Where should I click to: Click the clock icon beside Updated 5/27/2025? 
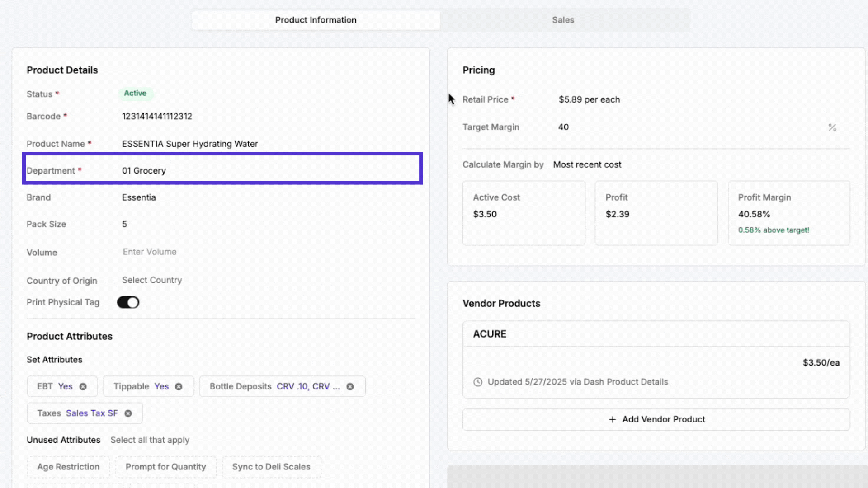[477, 382]
